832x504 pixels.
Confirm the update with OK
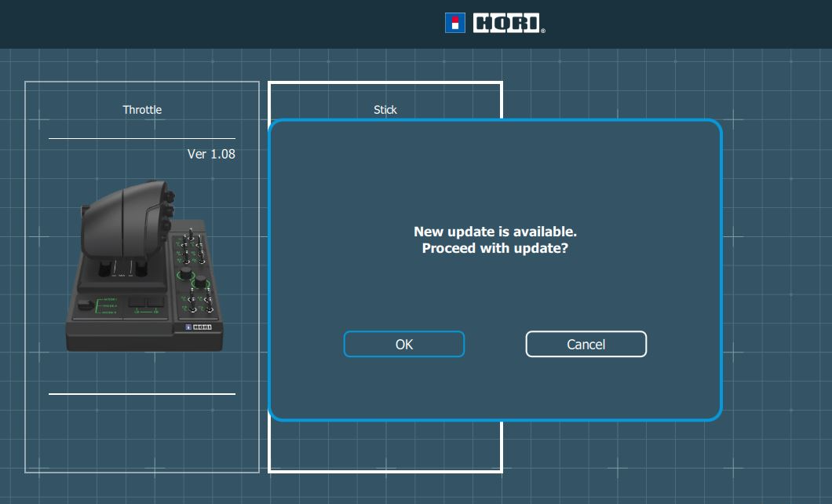403,344
